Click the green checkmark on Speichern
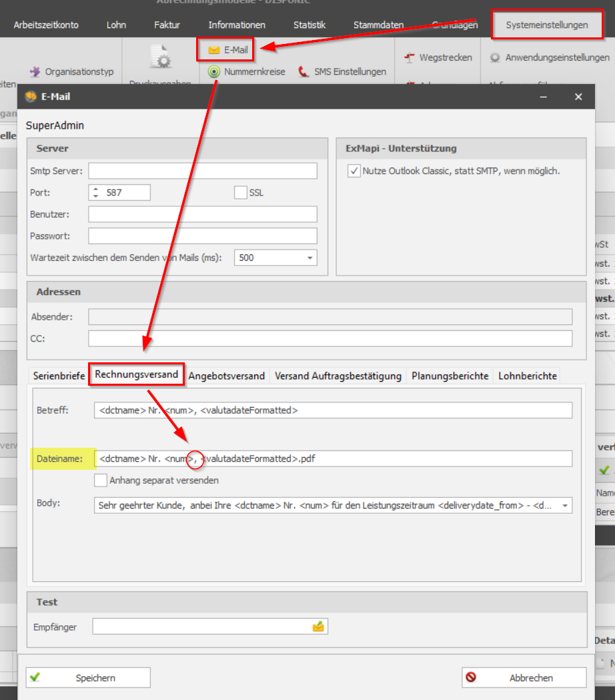 coord(35,677)
